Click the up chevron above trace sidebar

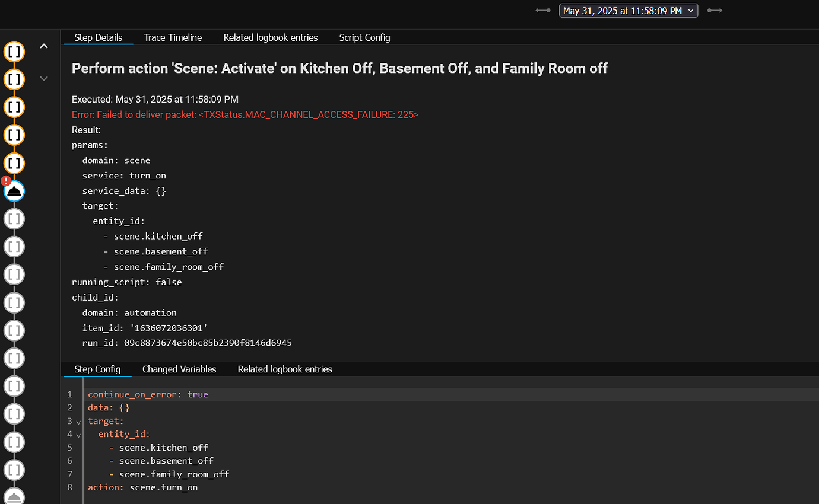tap(43, 46)
